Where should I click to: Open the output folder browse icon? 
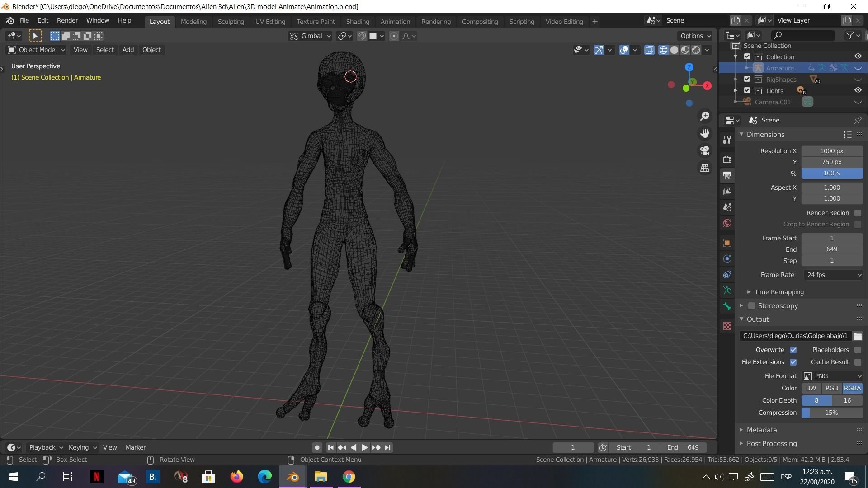tap(857, 336)
